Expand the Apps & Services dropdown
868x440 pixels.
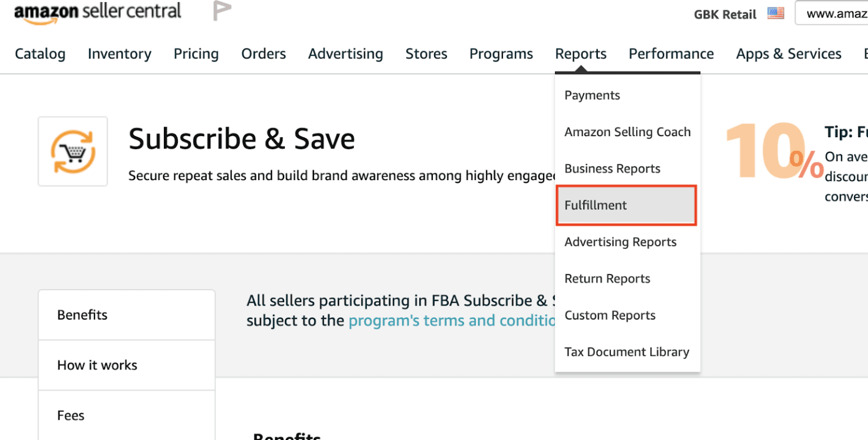click(x=788, y=54)
